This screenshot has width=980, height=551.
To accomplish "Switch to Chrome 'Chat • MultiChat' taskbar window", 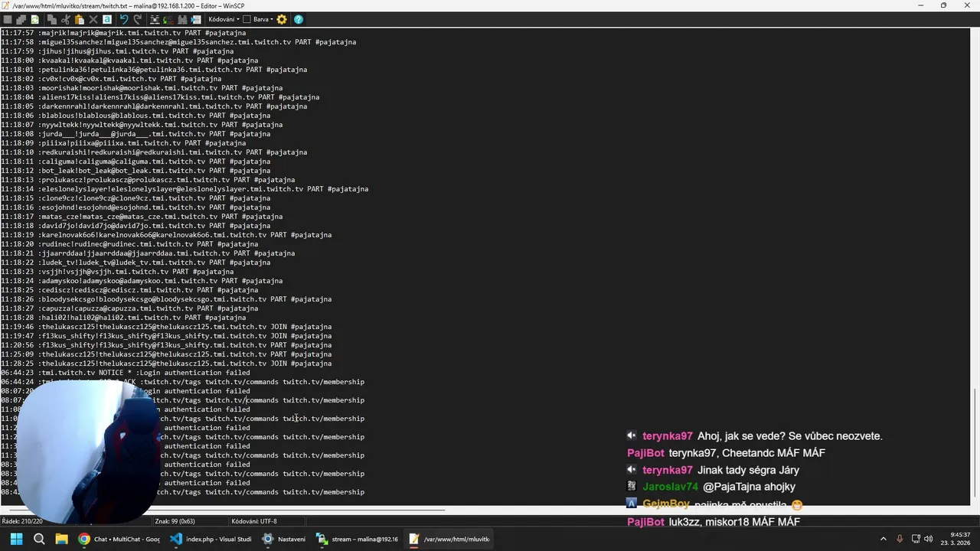I will 119,539.
